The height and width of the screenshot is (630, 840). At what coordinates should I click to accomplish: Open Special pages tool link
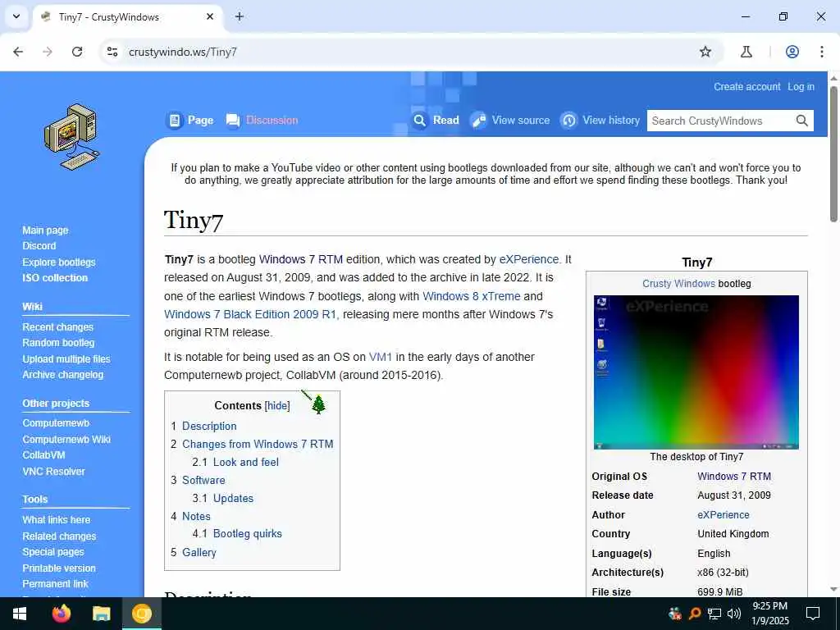click(53, 552)
